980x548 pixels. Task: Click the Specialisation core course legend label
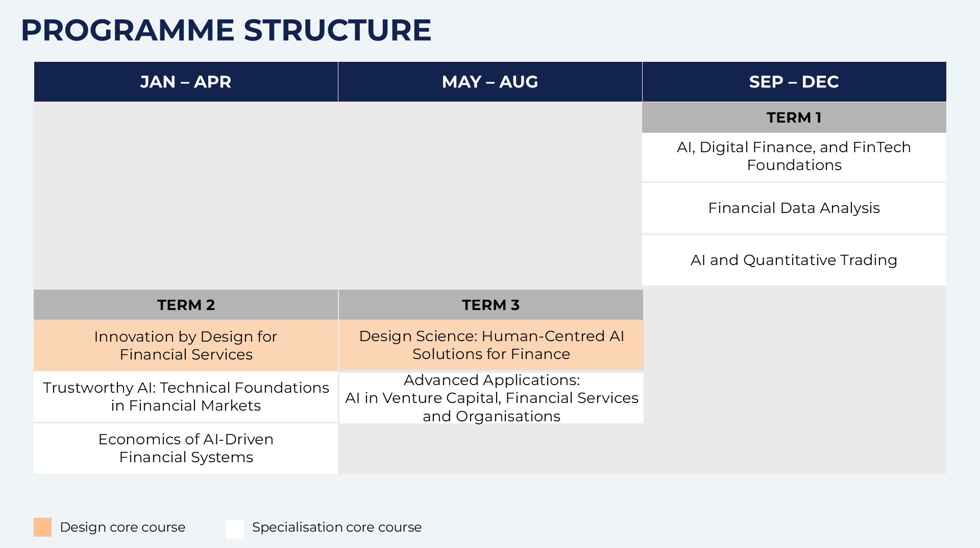tap(337, 527)
